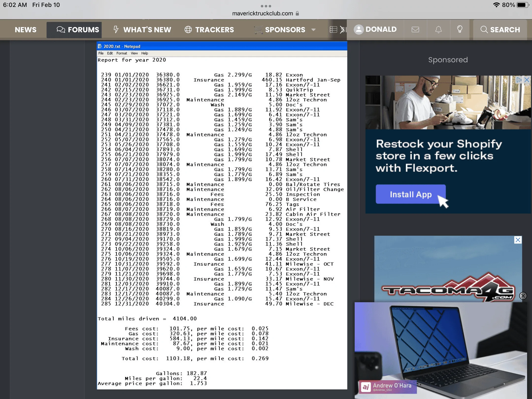Open the Donald user account menu
The height and width of the screenshot is (399, 532).
(x=375, y=30)
